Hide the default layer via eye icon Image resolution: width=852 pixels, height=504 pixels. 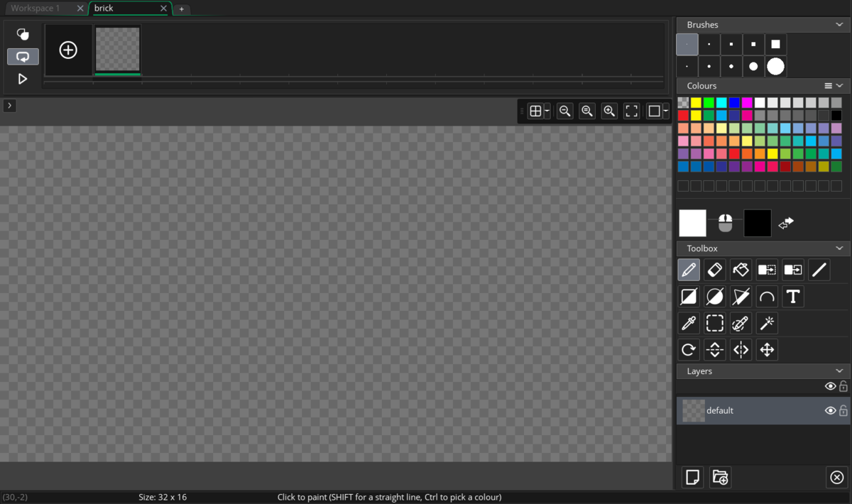coord(830,410)
